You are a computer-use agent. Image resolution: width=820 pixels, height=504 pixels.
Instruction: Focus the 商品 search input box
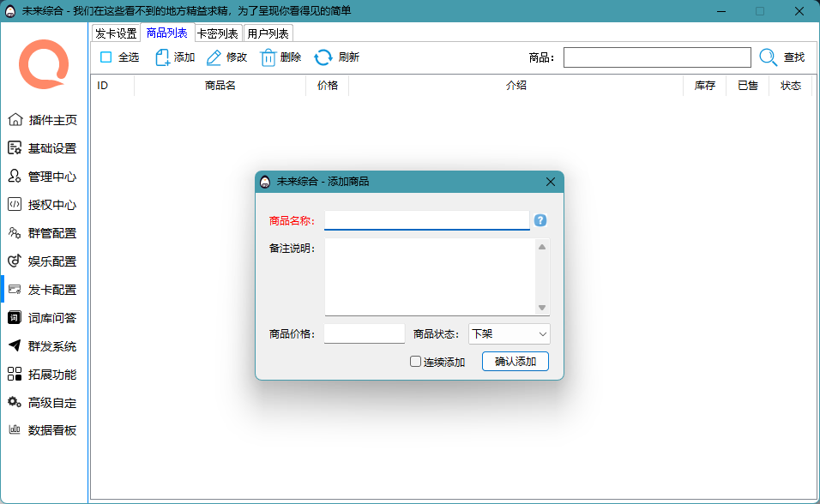click(657, 57)
